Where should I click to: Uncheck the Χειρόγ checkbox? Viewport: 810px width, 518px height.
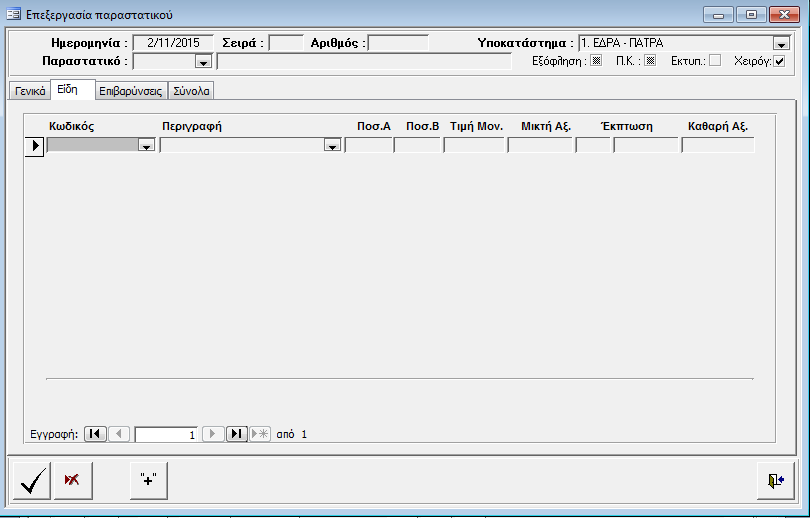pos(780,61)
